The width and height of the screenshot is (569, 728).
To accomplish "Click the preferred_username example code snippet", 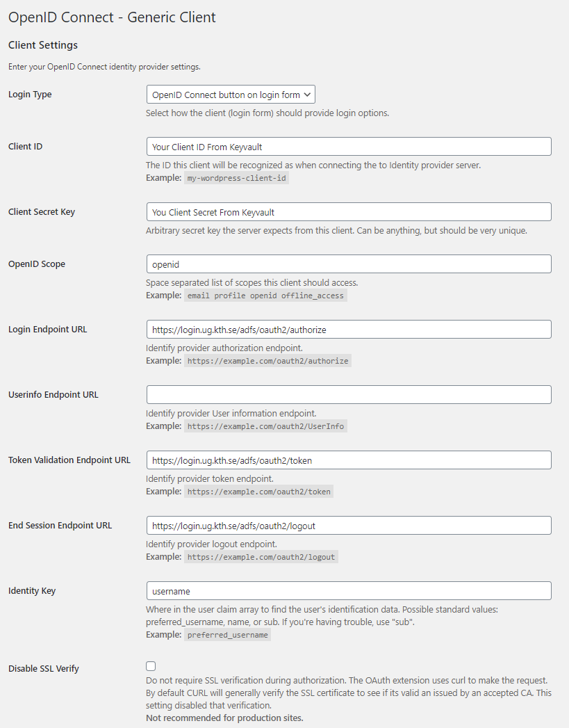I will point(227,635).
